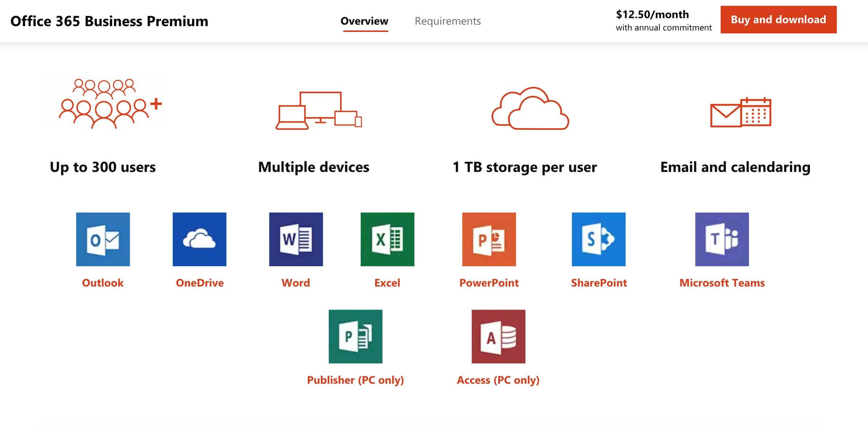This screenshot has width=868, height=428.
Task: Open the Microsoft Teams icon
Action: [x=722, y=239]
